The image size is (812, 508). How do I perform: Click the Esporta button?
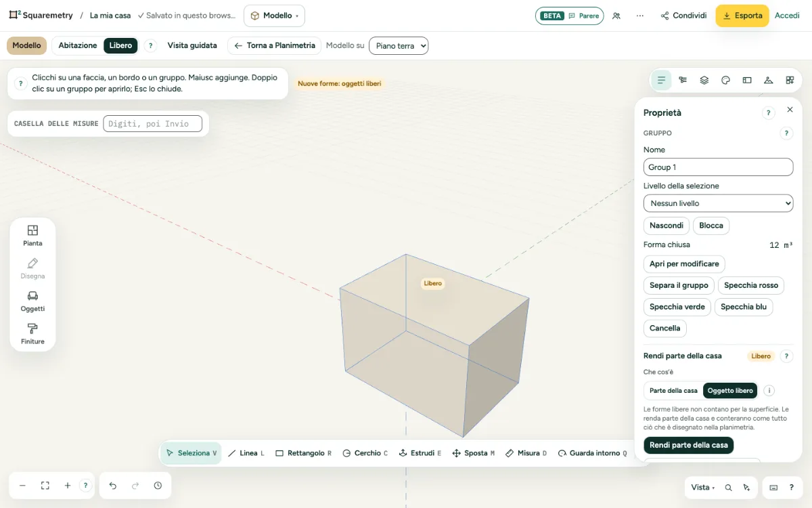(x=742, y=16)
